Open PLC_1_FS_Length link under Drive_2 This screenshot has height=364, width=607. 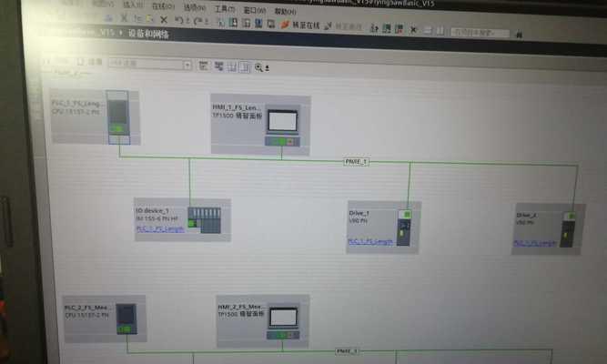[534, 243]
